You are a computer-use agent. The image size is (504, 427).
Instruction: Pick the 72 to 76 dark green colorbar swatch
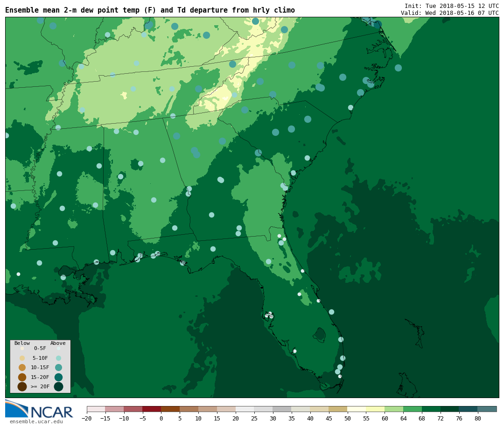pos(450,409)
